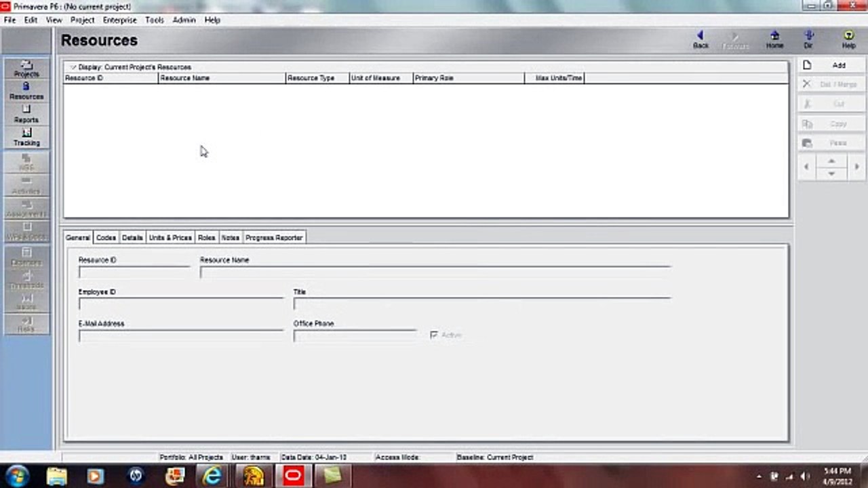Click the Expenses sidebar icon
Image resolution: width=868 pixels, height=488 pixels.
click(x=26, y=257)
